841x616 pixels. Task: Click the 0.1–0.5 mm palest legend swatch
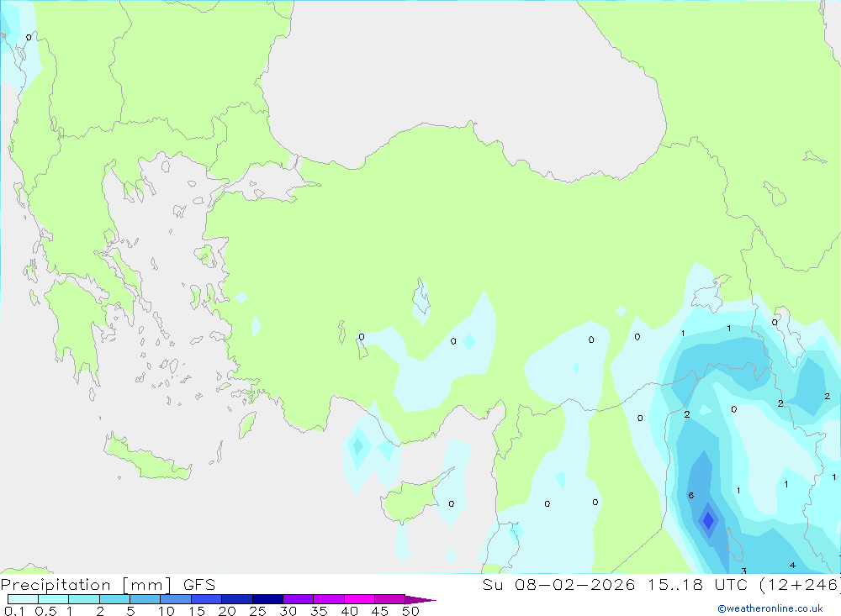(x=23, y=599)
